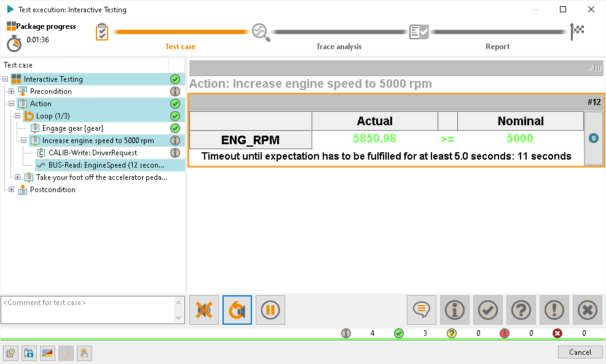
Task: Click the actual value 5850.98
Action: [374, 138]
